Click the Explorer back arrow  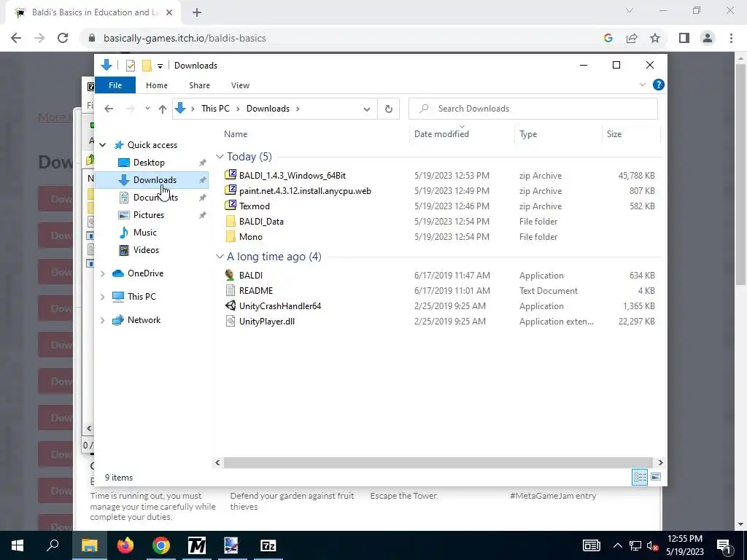pos(109,109)
